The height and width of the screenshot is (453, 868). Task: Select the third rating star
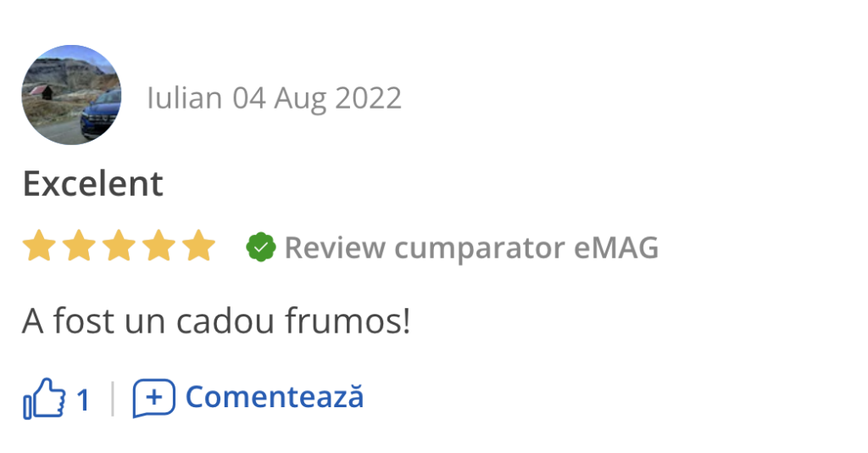pos(119,246)
